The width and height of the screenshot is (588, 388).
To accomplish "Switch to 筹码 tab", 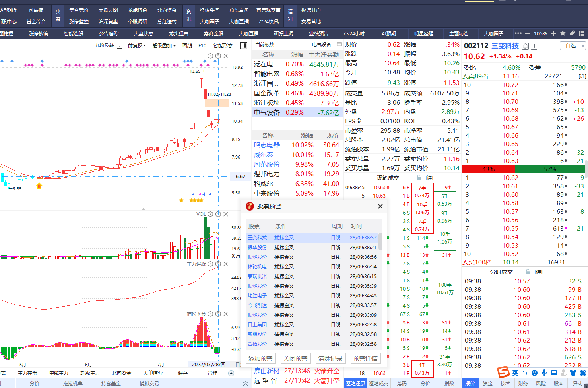I will pyautogui.click(x=402, y=384).
